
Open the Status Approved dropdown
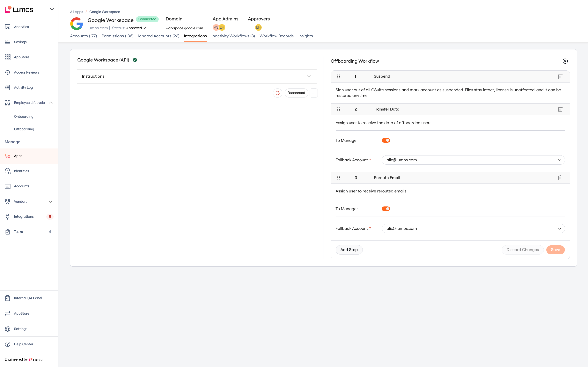point(136,28)
